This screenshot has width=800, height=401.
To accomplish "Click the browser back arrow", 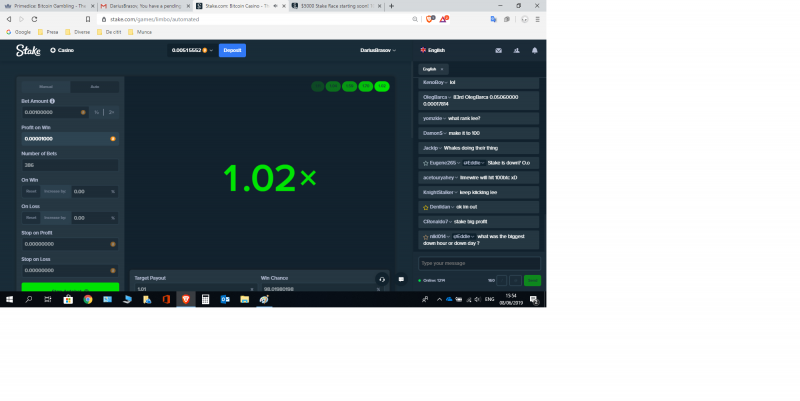I will (x=9, y=19).
